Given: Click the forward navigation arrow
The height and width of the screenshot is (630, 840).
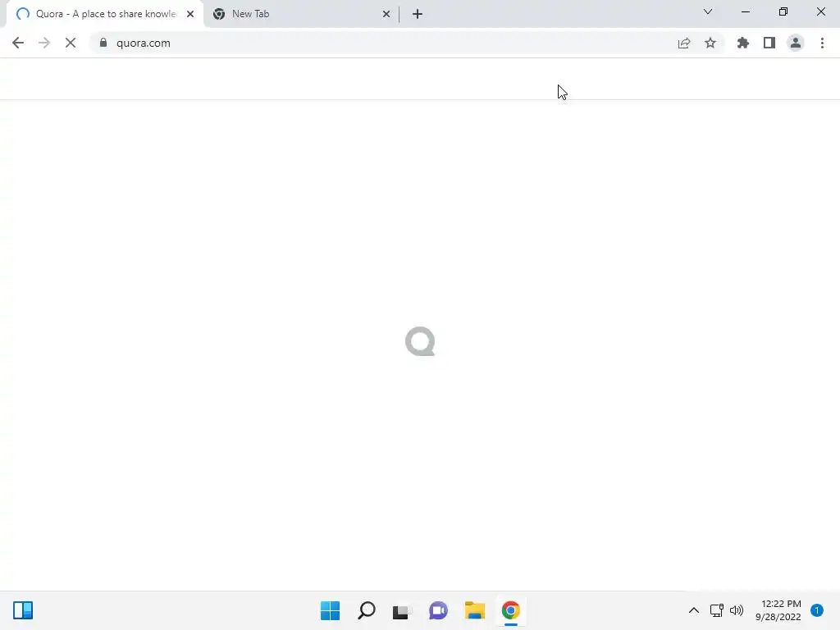Looking at the screenshot, I should [44, 43].
